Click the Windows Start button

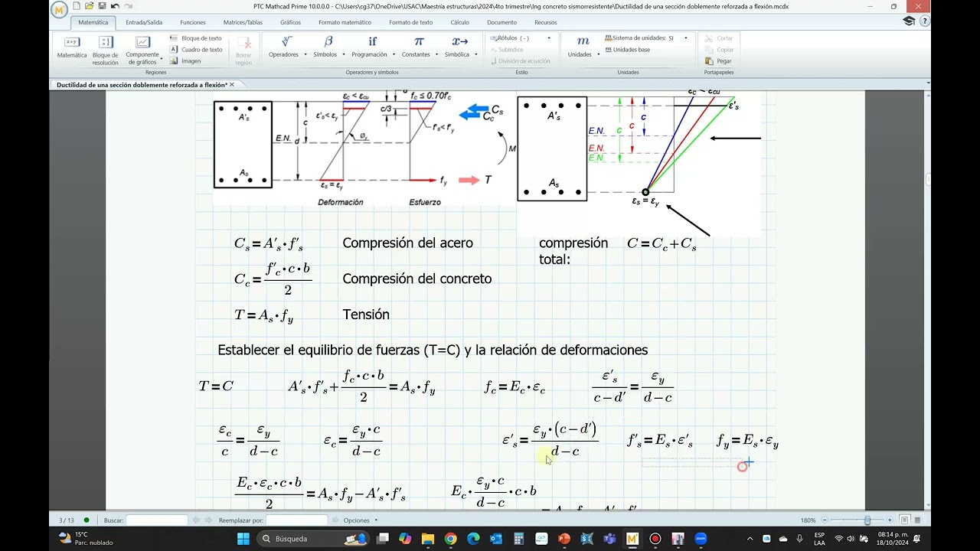[x=243, y=539]
